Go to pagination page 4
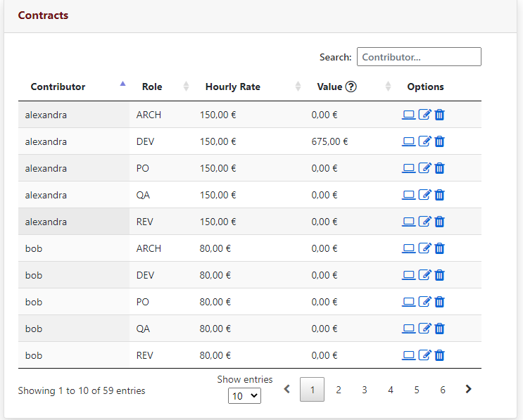 [391, 389]
